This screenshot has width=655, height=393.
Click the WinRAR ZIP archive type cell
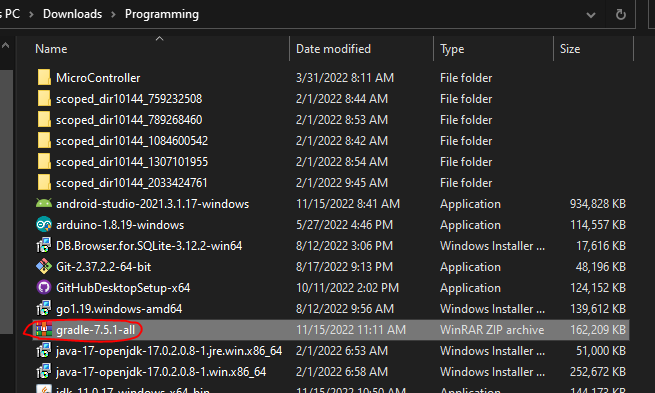tap(492, 330)
